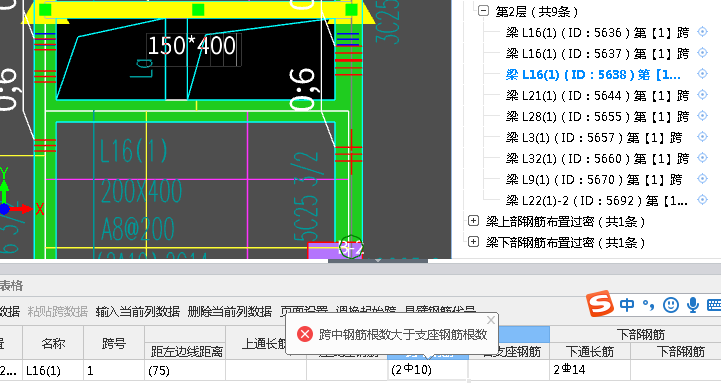This screenshot has width=721, height=392.
Task: Edit the (2⌀10) rebar cell
Action: coord(428,370)
